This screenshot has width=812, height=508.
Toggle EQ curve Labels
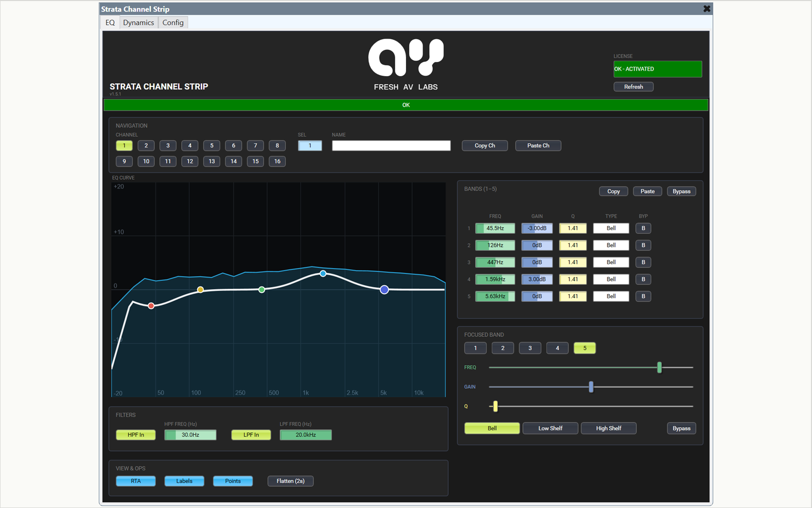pyautogui.click(x=184, y=481)
